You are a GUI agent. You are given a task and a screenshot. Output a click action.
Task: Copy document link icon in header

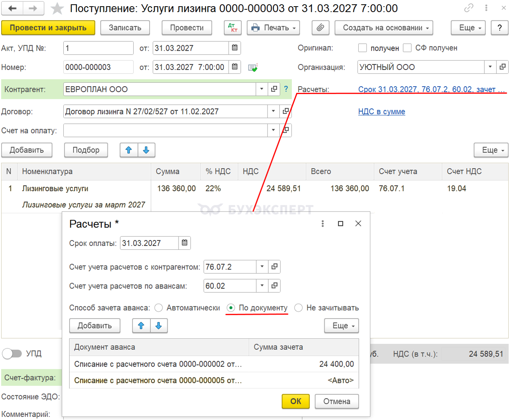(x=469, y=8)
